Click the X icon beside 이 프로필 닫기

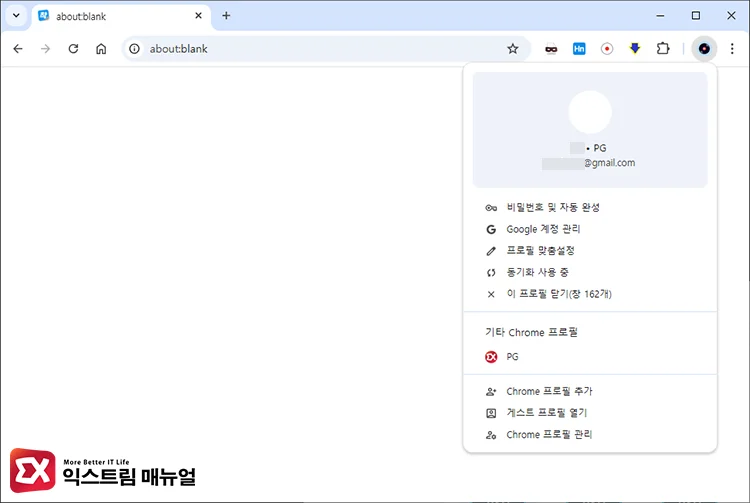coord(491,295)
